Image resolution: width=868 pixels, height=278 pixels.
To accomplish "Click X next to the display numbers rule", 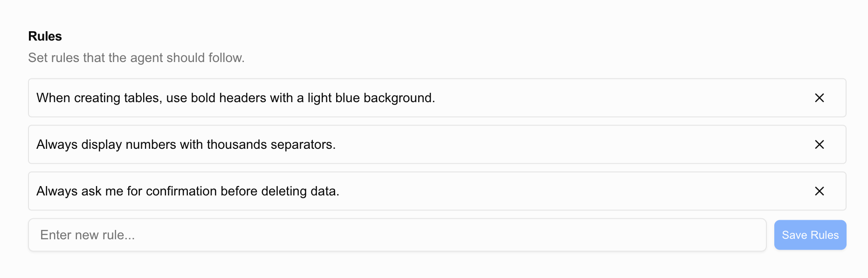I will point(819,144).
